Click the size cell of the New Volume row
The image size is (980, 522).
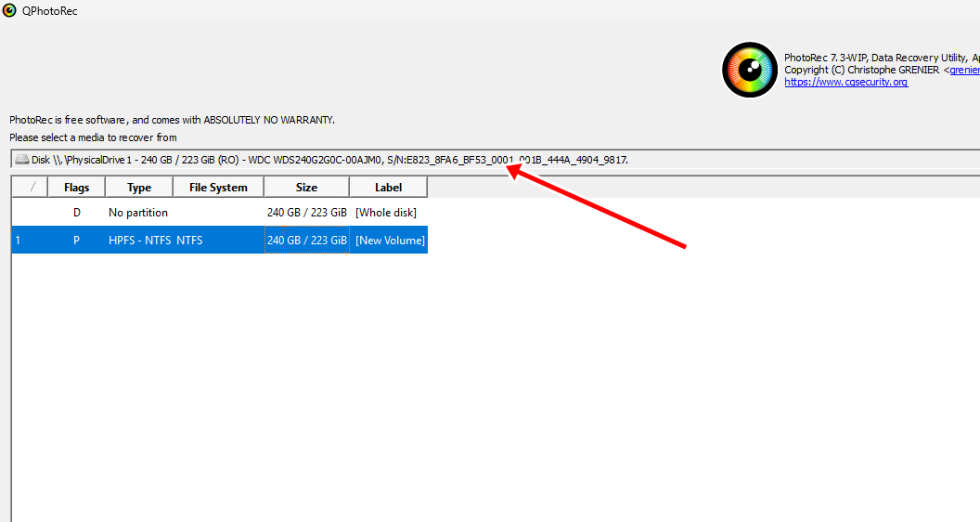pos(307,241)
